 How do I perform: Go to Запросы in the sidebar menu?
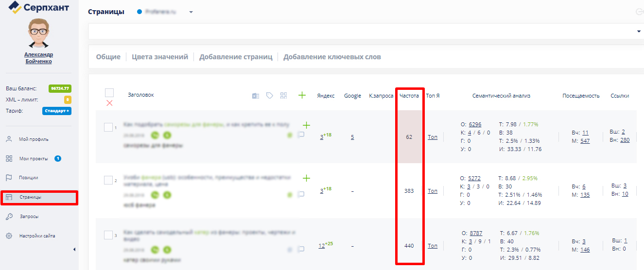29,217
